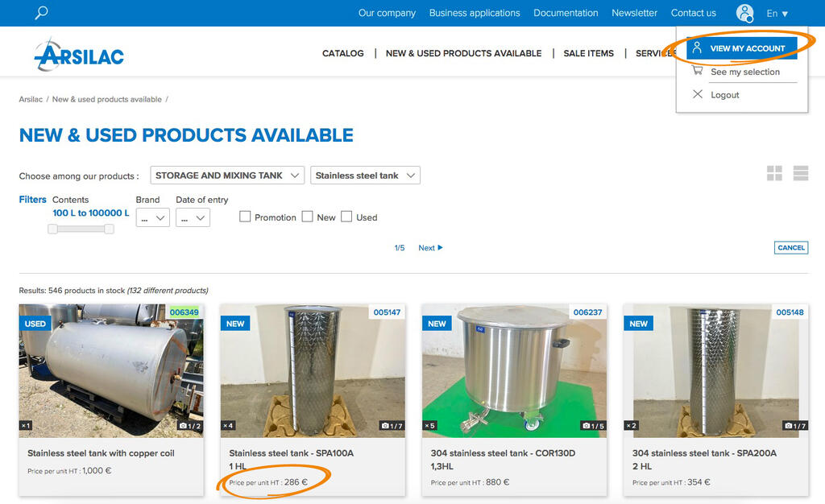Image resolution: width=825 pixels, height=504 pixels.
Task: Open the Sale Items menu
Action: [x=589, y=53]
